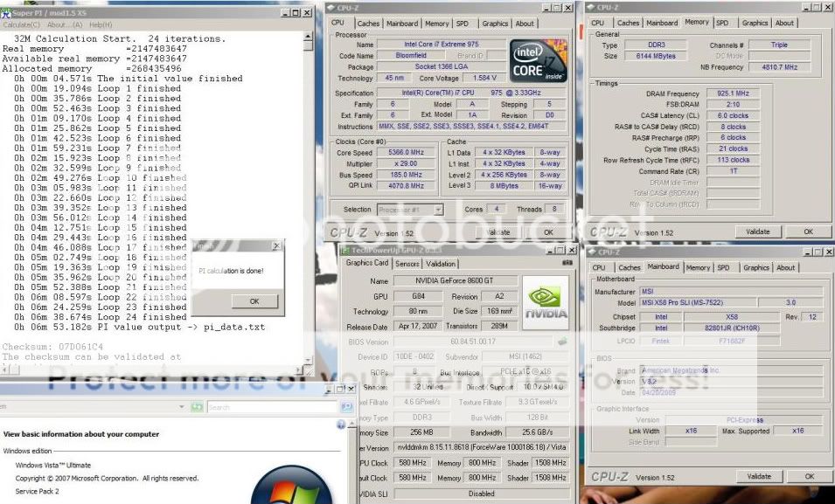Open the About tab in the CPU-Z Processor window
The image size is (835, 504).
pyautogui.click(x=525, y=24)
